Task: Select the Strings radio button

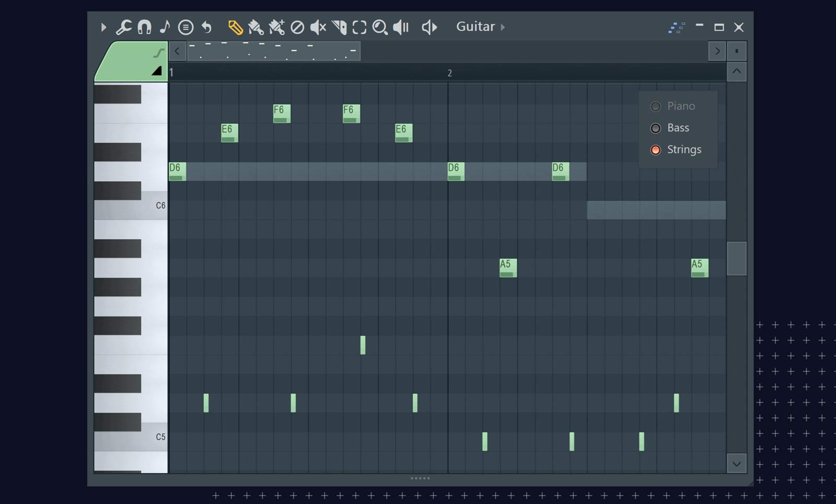Action: 656,150
